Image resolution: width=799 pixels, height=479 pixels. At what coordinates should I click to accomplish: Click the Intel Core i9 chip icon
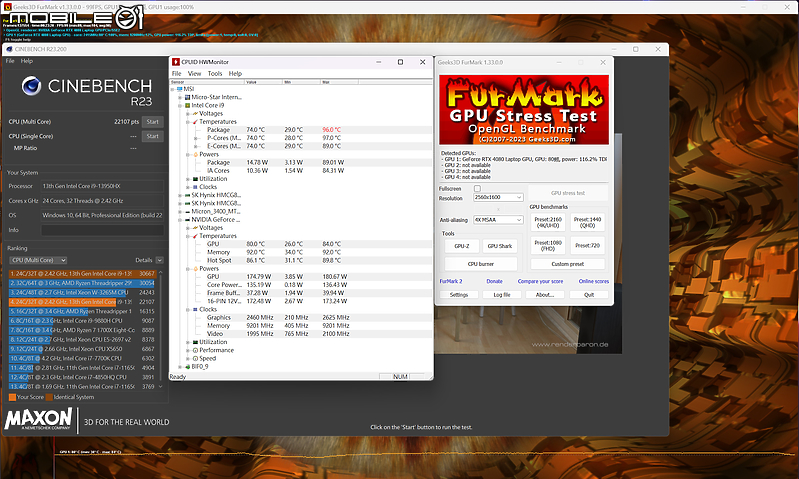[188, 105]
